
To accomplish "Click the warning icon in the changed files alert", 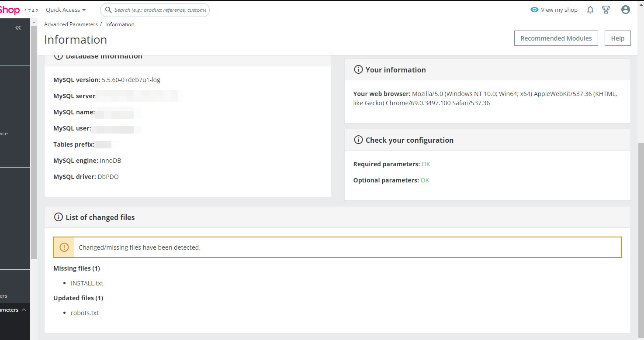I will tap(64, 247).
